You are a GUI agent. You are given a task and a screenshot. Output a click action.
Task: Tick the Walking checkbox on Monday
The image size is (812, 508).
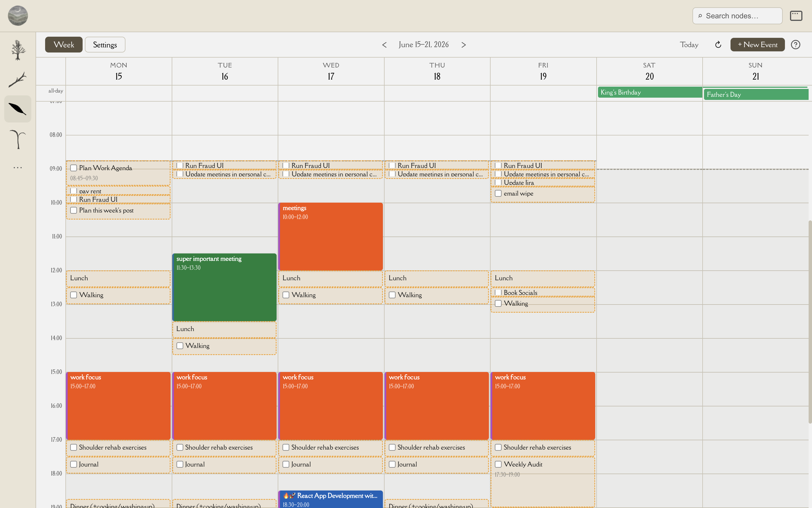tap(74, 295)
